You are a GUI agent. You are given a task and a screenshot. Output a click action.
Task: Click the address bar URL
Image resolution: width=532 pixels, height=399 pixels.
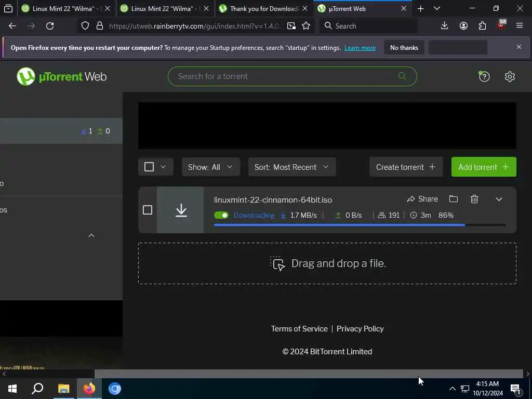[194, 26]
